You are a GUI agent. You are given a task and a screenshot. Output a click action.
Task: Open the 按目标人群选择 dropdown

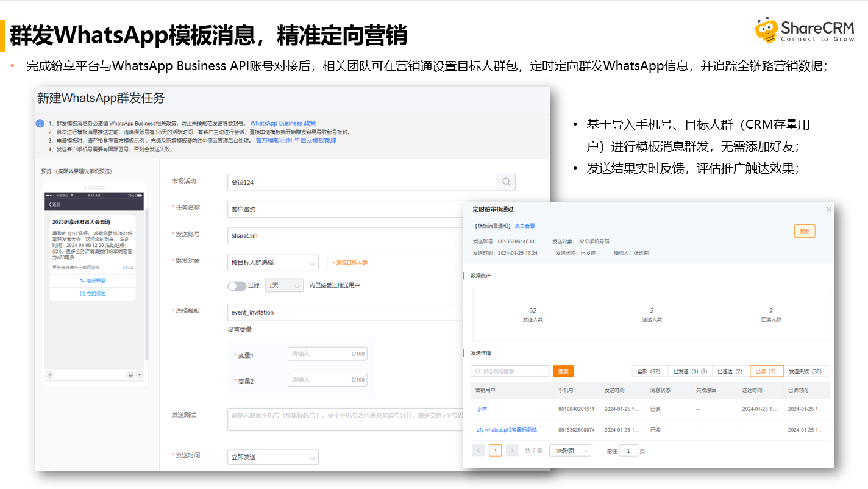click(x=272, y=262)
